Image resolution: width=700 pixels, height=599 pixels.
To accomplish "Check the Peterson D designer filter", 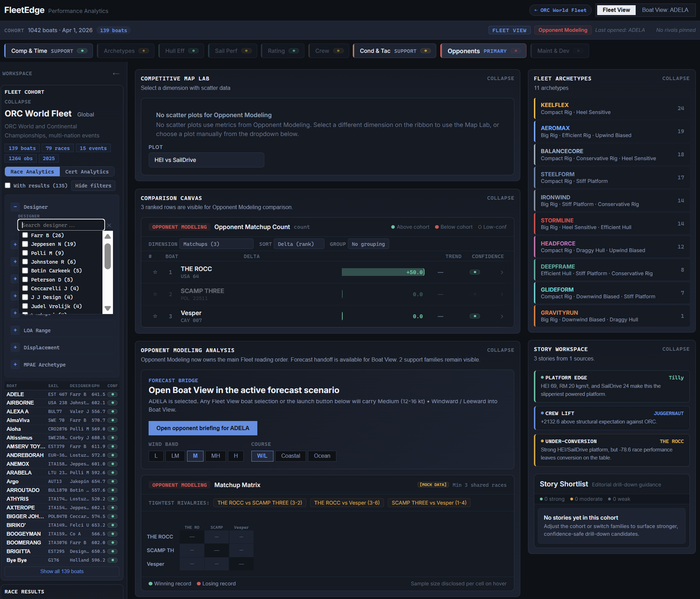I will point(25,280).
